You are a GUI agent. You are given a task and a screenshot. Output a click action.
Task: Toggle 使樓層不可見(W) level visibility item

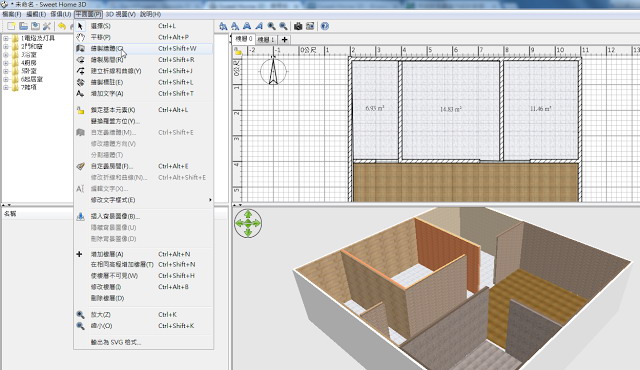point(143,276)
